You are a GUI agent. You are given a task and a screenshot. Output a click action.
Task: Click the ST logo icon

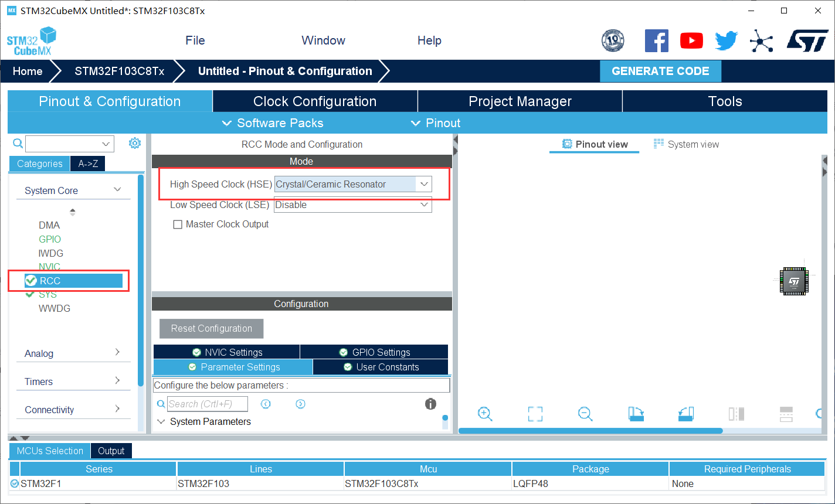[807, 40]
